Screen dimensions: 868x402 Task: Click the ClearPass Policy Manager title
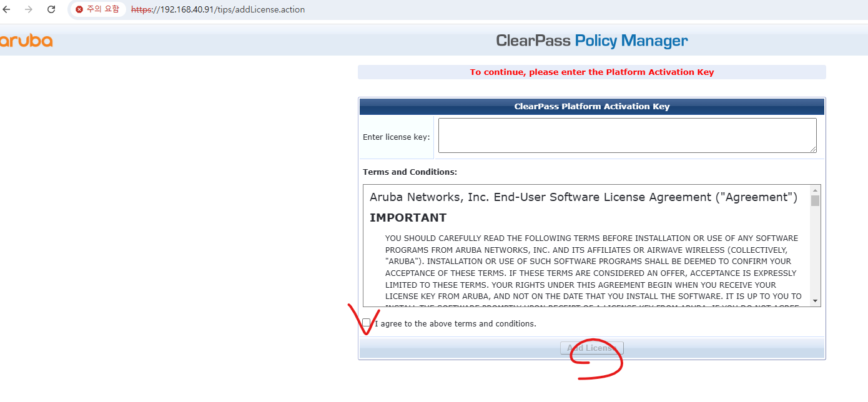(x=591, y=41)
